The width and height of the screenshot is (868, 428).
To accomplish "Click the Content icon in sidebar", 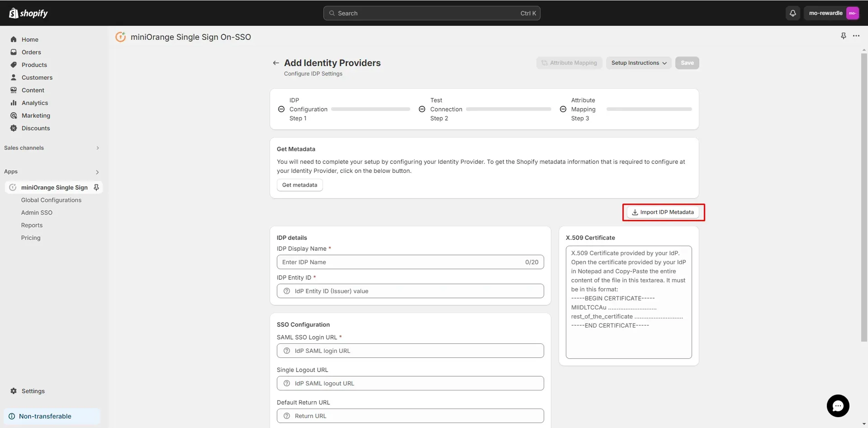I will pos(14,90).
